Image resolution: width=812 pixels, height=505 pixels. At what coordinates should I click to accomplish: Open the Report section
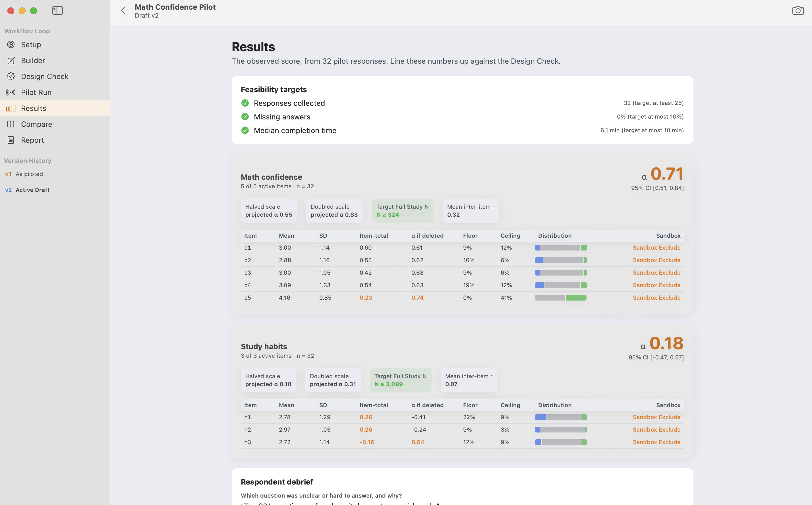(55, 140)
